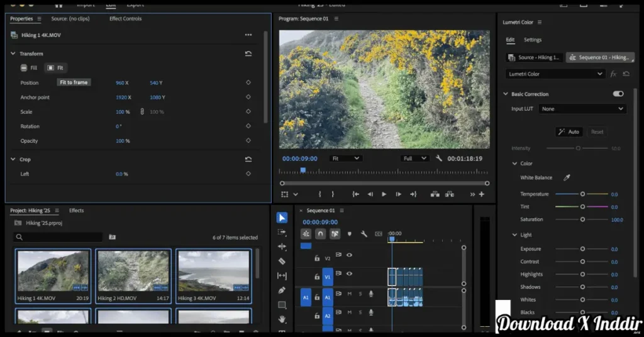
Task: Hide the V1 track output eye
Action: (350, 273)
